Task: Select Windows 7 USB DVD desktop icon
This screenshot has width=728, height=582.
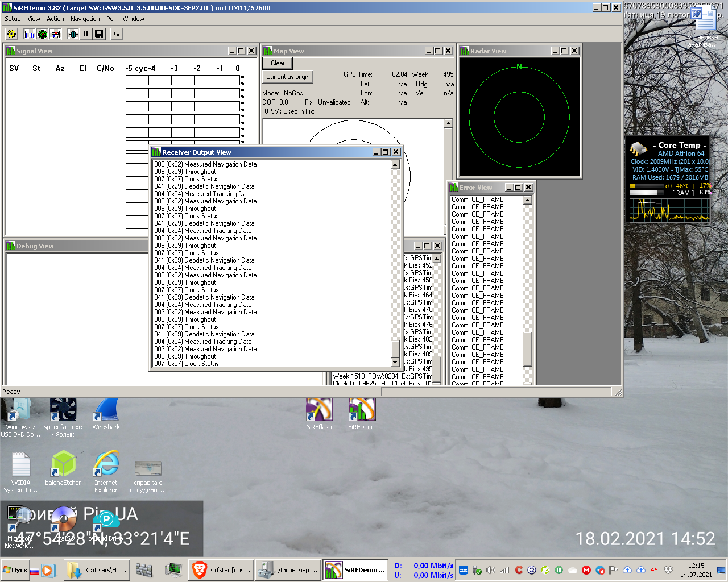Action: pyautogui.click(x=20, y=418)
